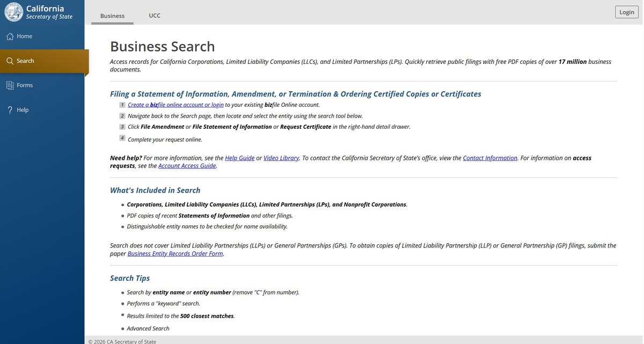Image resolution: width=644 pixels, height=344 pixels.
Task: Click 'PDF copies of recent Statements of Information' bullet
Action: coord(210,216)
